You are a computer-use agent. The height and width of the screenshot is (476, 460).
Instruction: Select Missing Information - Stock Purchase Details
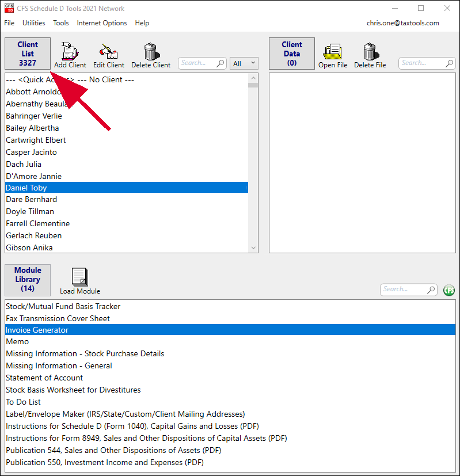pyautogui.click(x=230, y=354)
